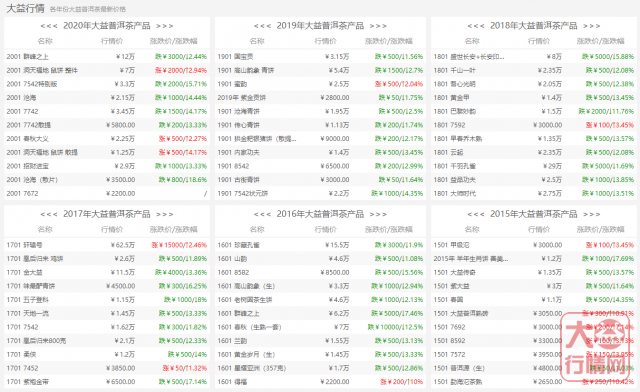Viewport: 640px width, 392px height.
Task: Click the <<< arrow beside the 2016年 panel title
Action: pos(262,214)
